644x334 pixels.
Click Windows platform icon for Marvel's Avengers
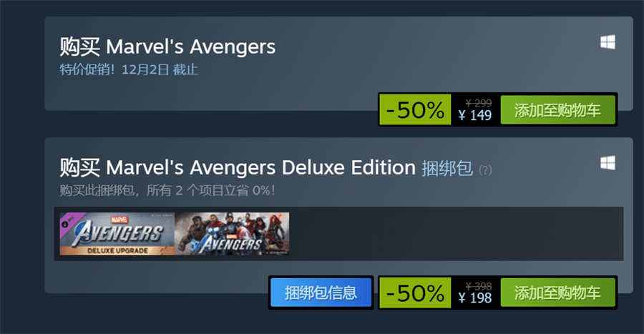[x=608, y=42]
